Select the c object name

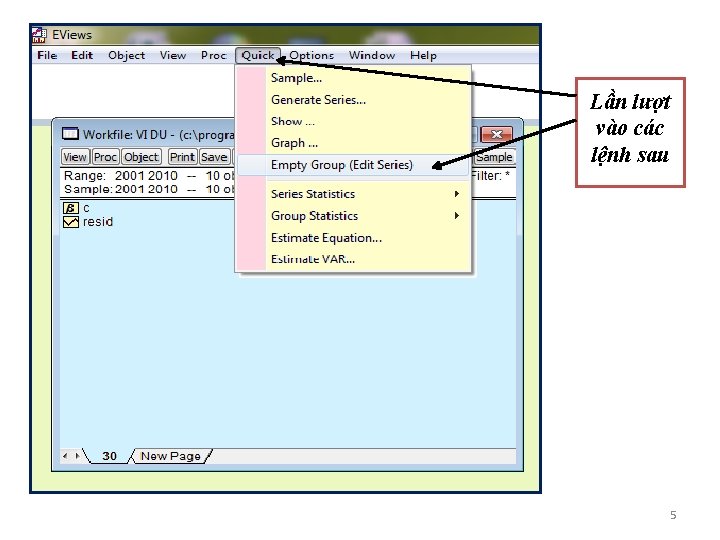(x=86, y=208)
